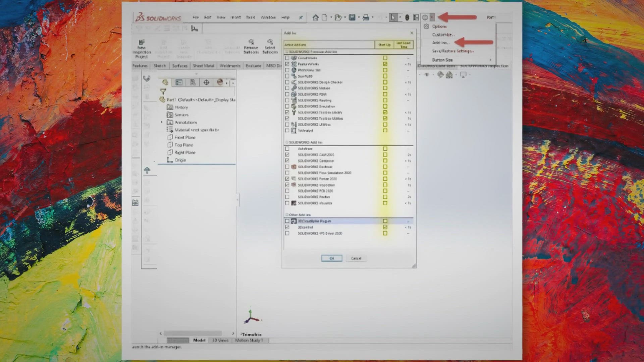644x362 pixels.
Task: Uncheck 3Dcontrol Start Up checkbox
Action: point(385,227)
